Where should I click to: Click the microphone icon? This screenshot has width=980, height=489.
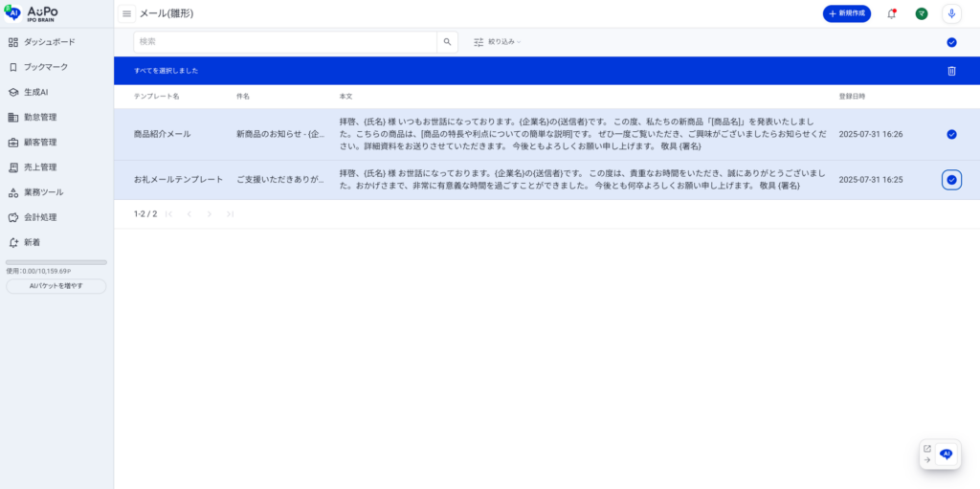pyautogui.click(x=951, y=13)
